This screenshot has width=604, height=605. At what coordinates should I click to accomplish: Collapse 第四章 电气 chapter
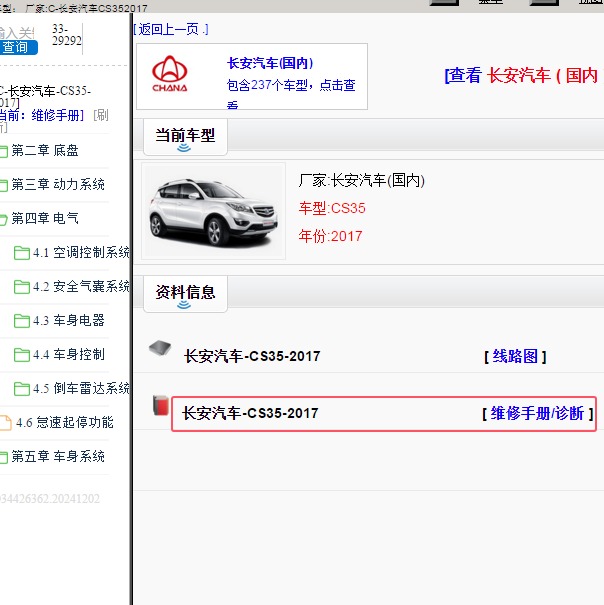coord(45,218)
